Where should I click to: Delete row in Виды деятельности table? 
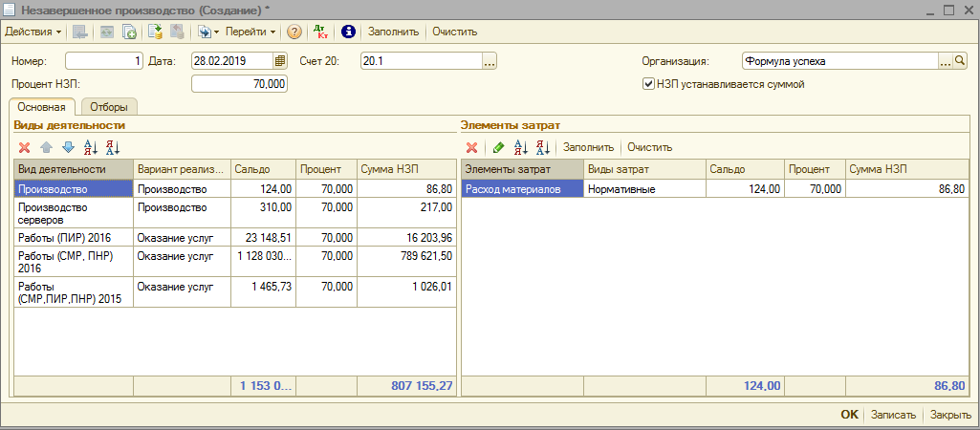coord(25,147)
